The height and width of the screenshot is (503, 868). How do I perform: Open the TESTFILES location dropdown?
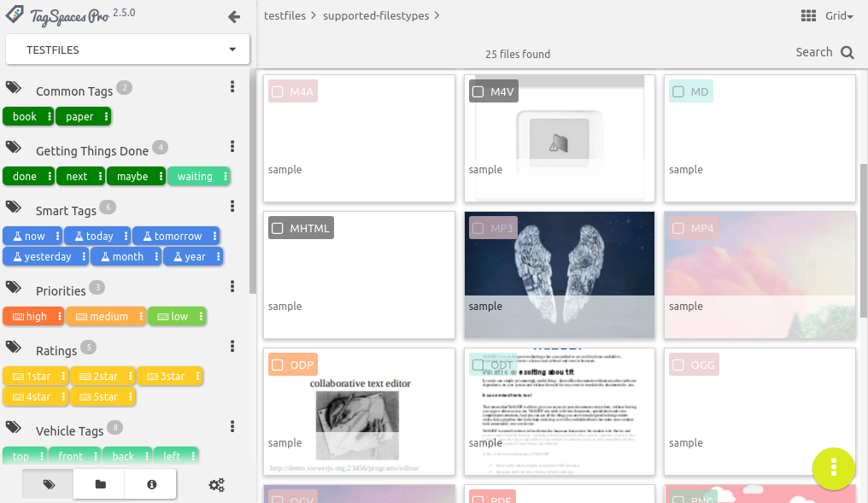127,50
